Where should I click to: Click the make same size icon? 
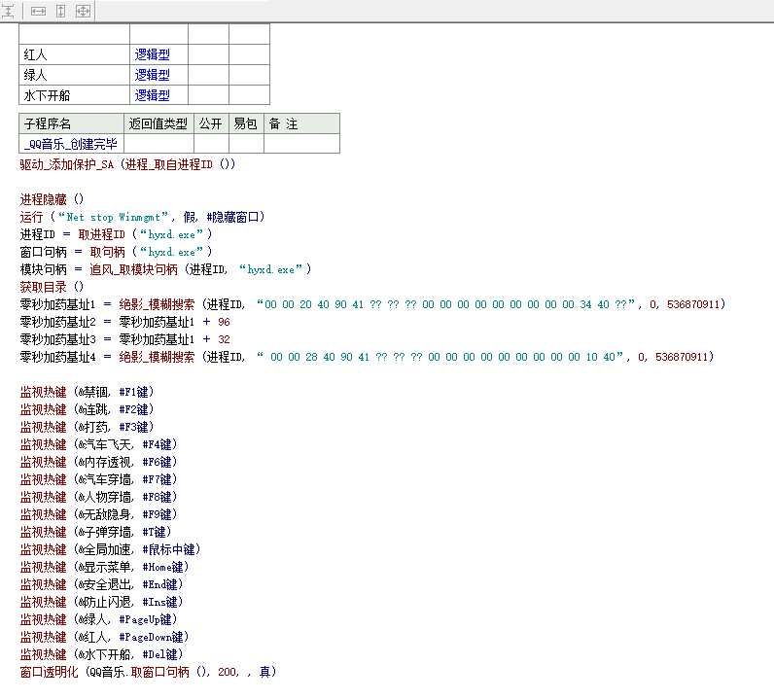(83, 11)
